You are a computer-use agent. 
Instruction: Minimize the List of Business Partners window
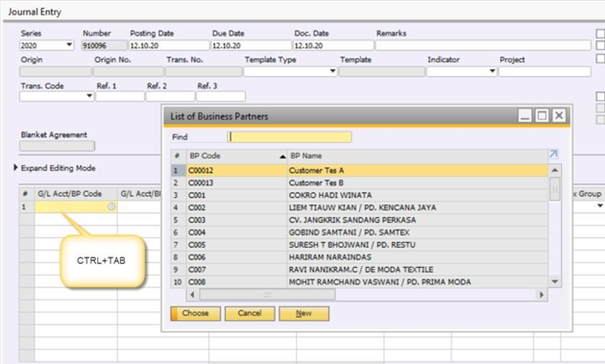click(x=524, y=115)
